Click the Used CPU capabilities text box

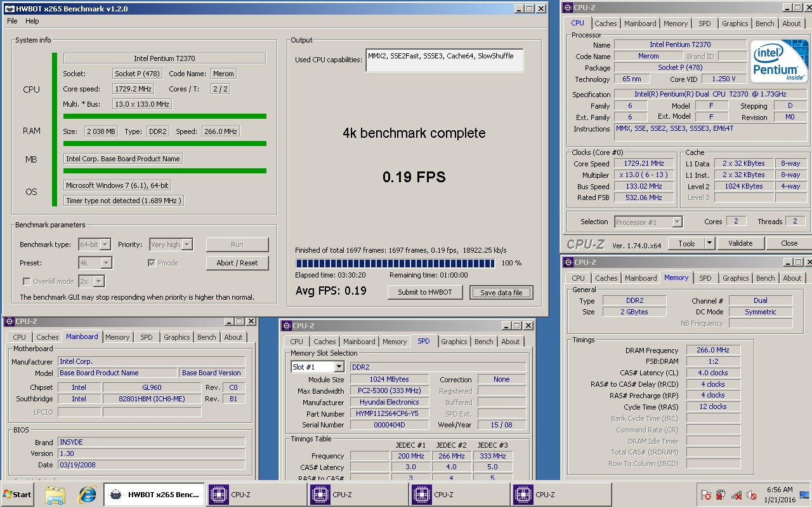click(x=444, y=60)
